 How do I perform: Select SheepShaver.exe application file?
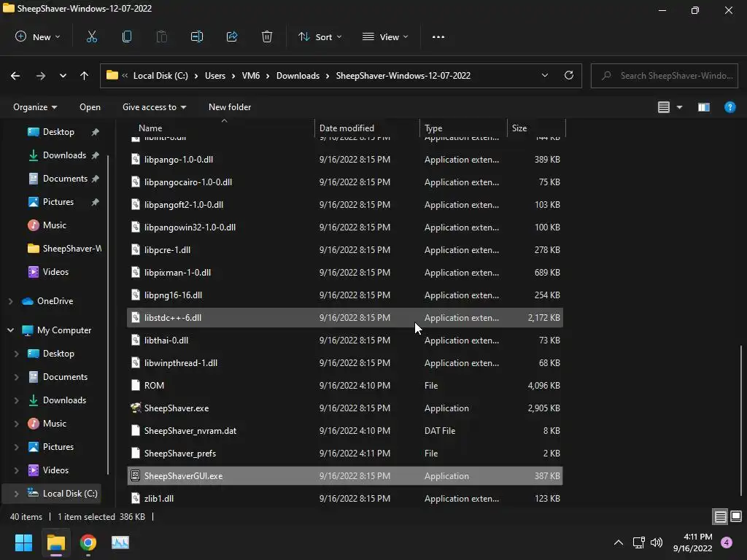click(x=345, y=408)
